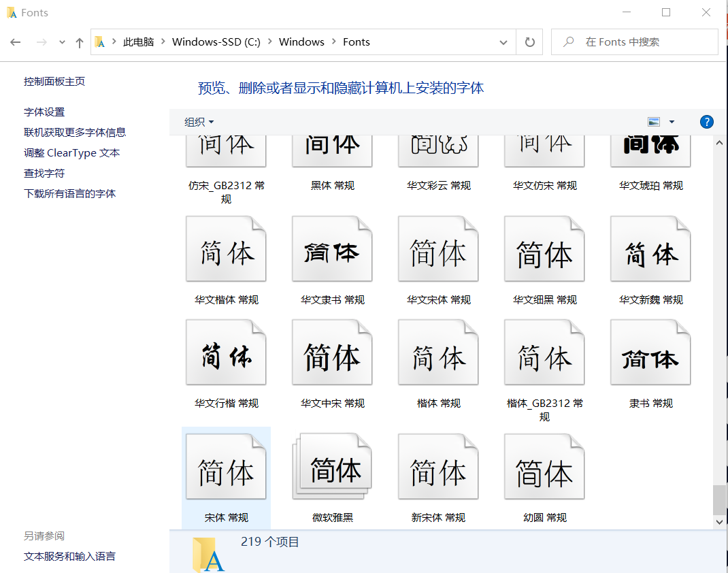Navigate up to the Windows folder
This screenshot has width=728, height=573.
tap(80, 42)
